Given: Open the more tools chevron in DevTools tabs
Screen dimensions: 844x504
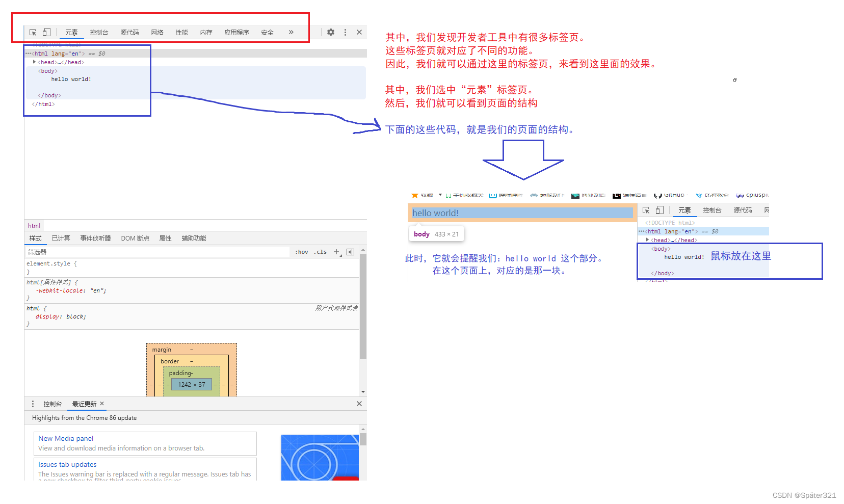Looking at the screenshot, I should [x=291, y=32].
